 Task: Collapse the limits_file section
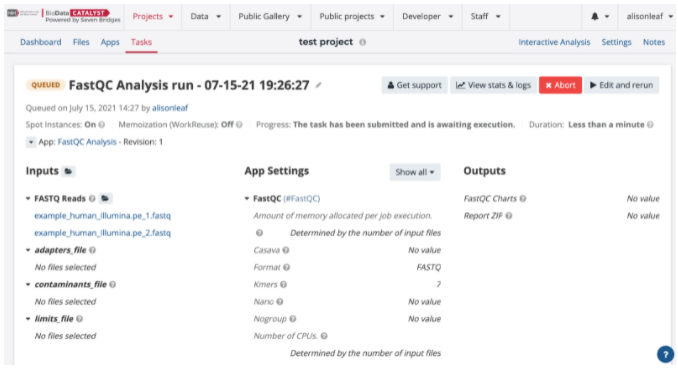click(28, 319)
